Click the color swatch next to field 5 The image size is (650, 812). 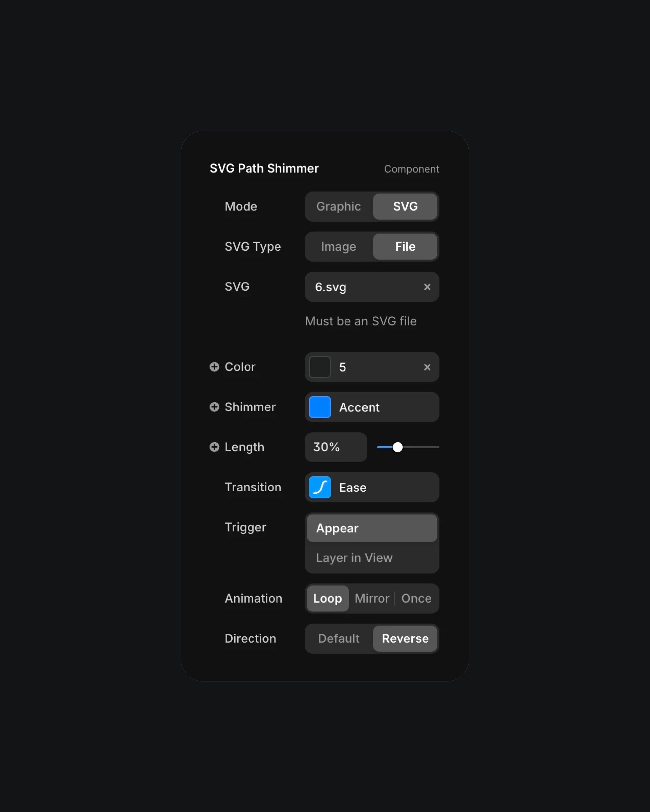[320, 366]
